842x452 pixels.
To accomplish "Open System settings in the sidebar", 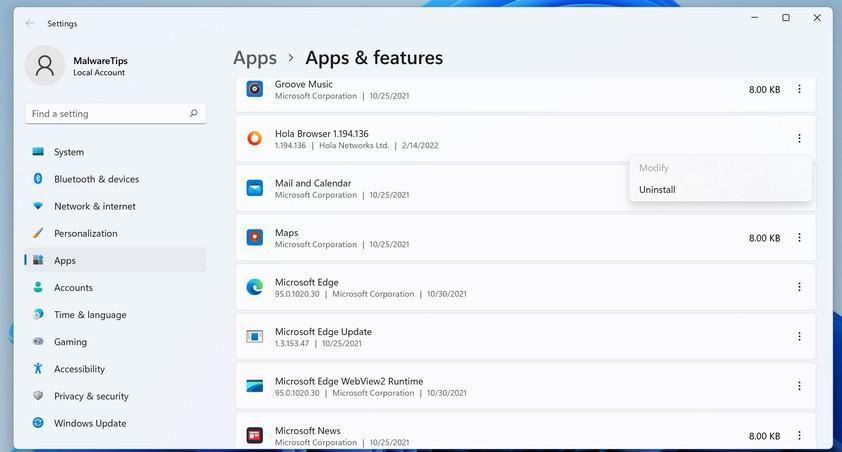I will (115, 152).
